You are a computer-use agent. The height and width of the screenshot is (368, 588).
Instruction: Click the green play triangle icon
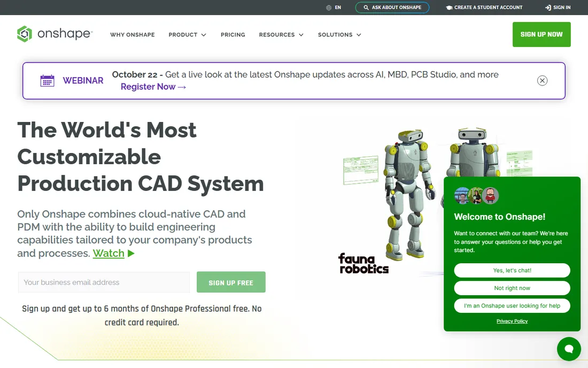[131, 254]
